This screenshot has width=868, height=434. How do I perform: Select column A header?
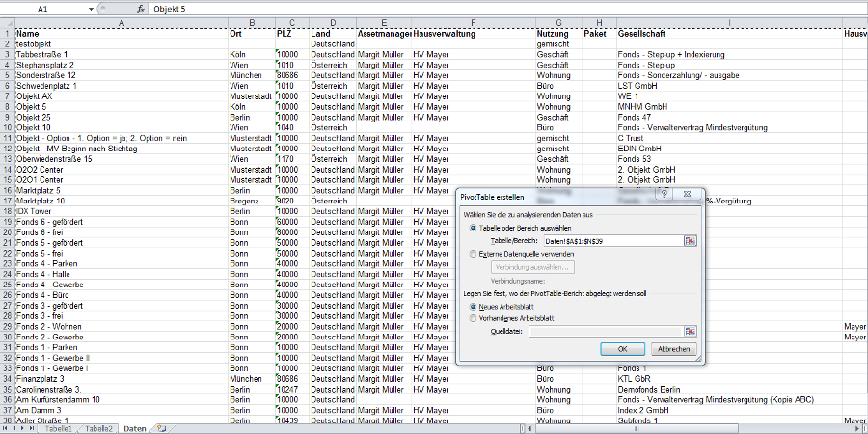pos(122,23)
